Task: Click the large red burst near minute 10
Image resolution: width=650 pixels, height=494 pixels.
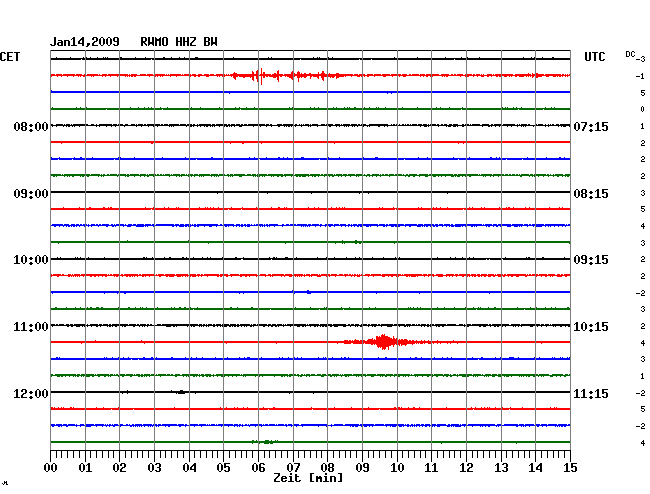Action: 385,342
